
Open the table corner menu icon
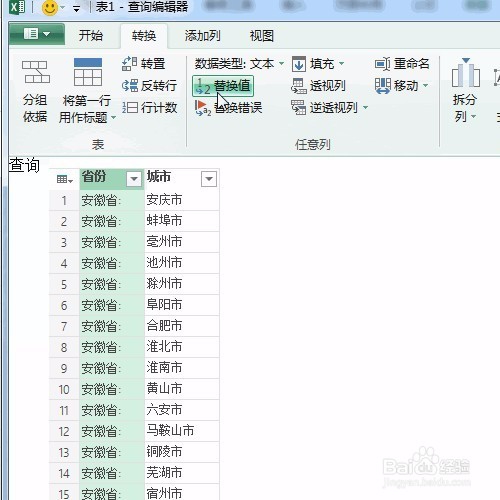[x=65, y=179]
